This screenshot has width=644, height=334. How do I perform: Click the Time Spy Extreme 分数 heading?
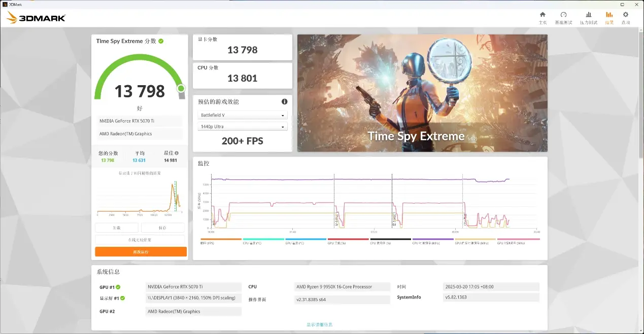[x=126, y=41]
